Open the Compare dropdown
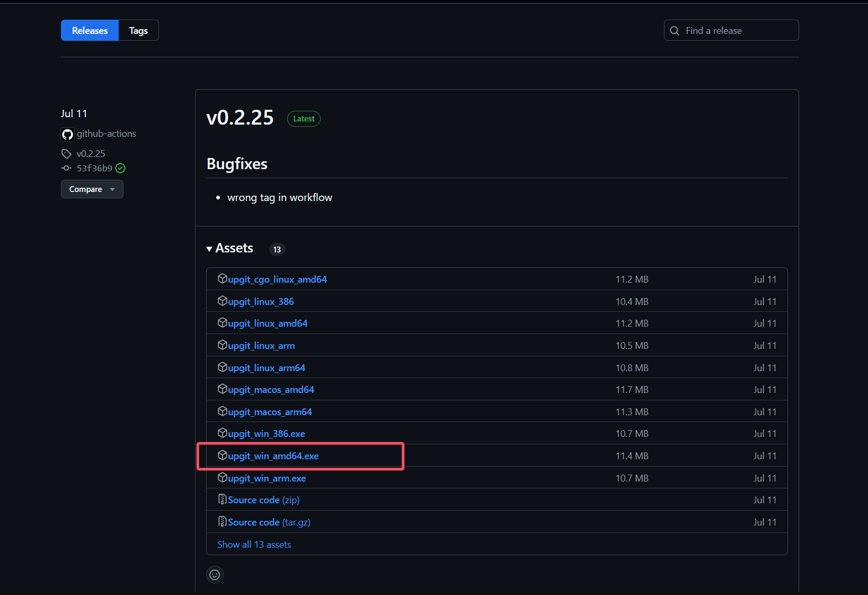The height and width of the screenshot is (595, 868). click(92, 189)
